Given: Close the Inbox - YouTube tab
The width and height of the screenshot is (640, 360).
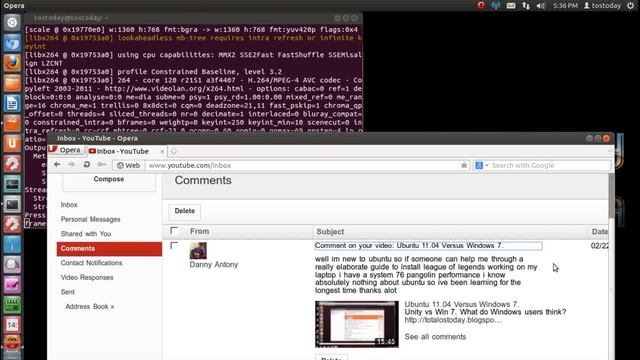Looking at the screenshot, I should 162,151.
